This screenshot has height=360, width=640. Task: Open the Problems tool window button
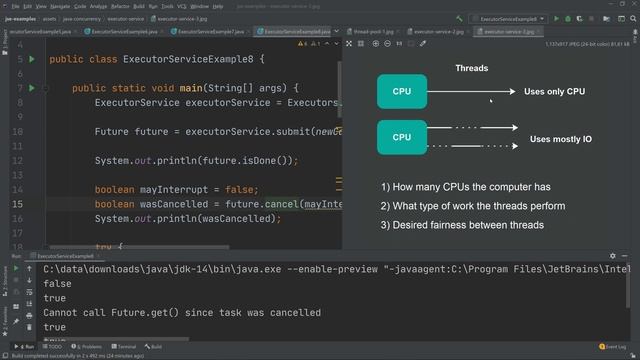click(86, 347)
